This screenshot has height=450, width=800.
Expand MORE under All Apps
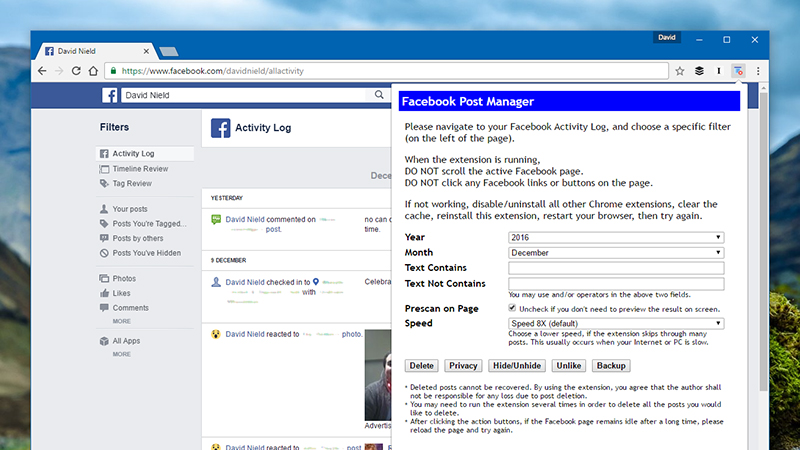[121, 354]
